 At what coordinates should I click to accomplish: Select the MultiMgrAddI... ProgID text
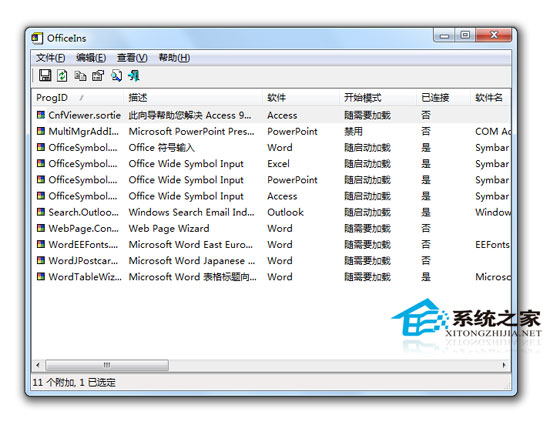[83, 131]
